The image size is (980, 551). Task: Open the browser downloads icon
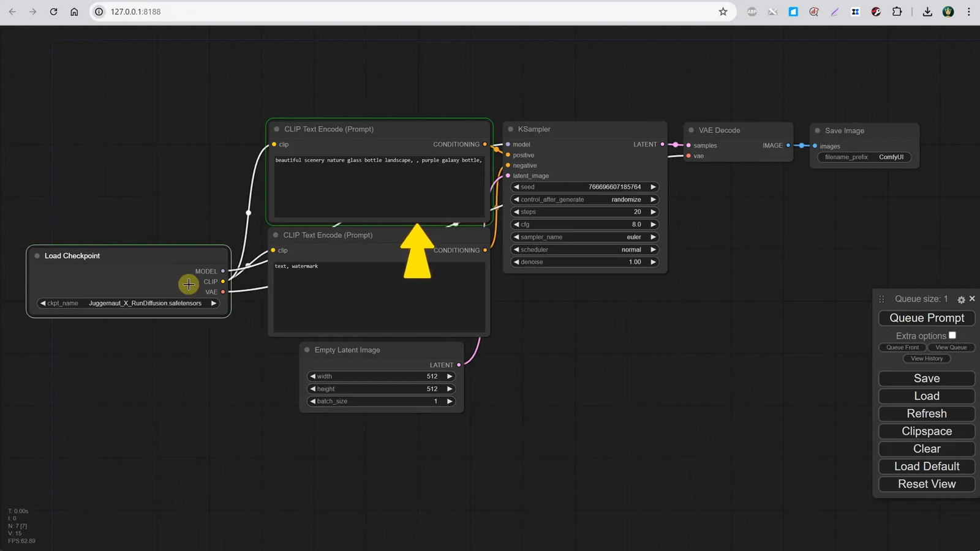(x=927, y=12)
